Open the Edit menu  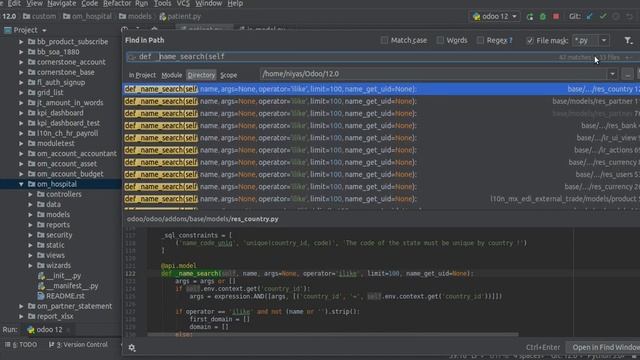tap(13, 3)
